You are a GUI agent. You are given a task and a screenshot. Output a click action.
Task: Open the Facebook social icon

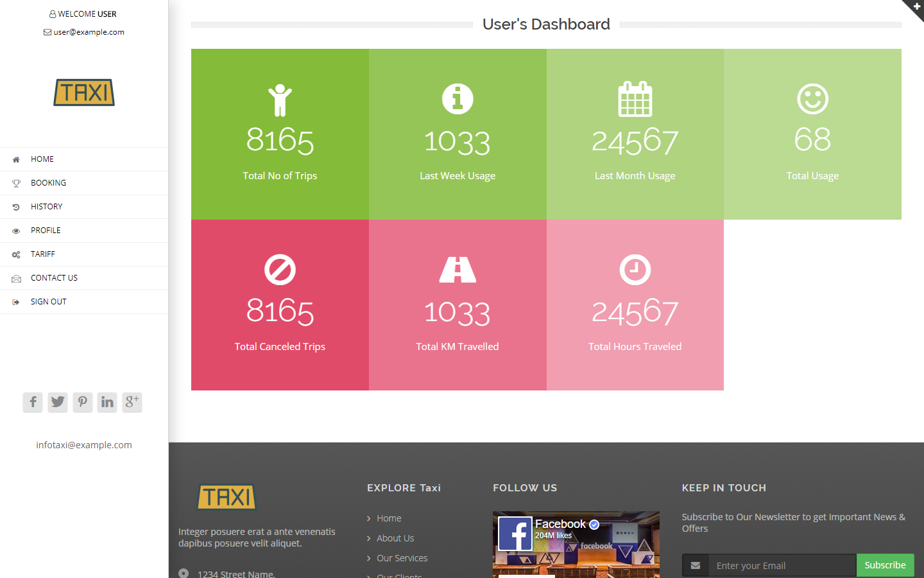pyautogui.click(x=32, y=402)
